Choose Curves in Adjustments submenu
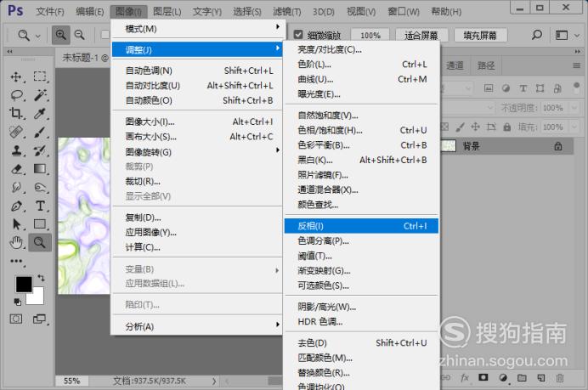Image resolution: width=588 pixels, height=390 pixels. pos(361,80)
